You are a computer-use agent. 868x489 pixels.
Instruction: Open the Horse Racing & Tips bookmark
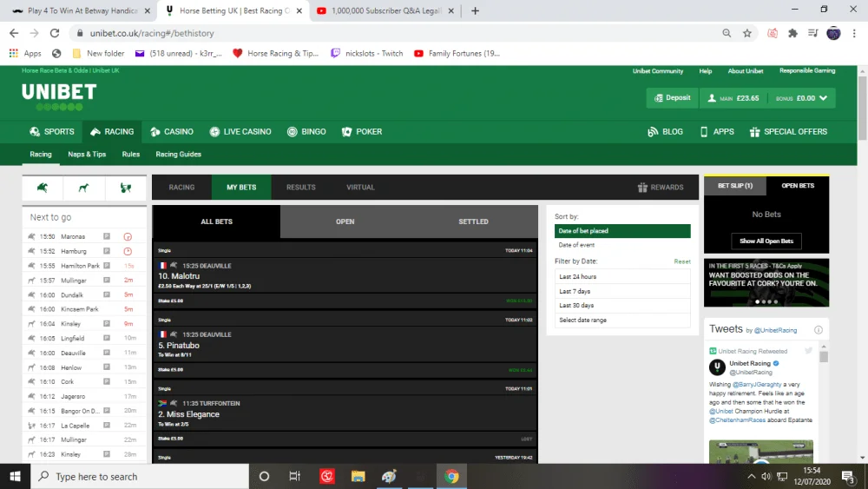coord(276,53)
